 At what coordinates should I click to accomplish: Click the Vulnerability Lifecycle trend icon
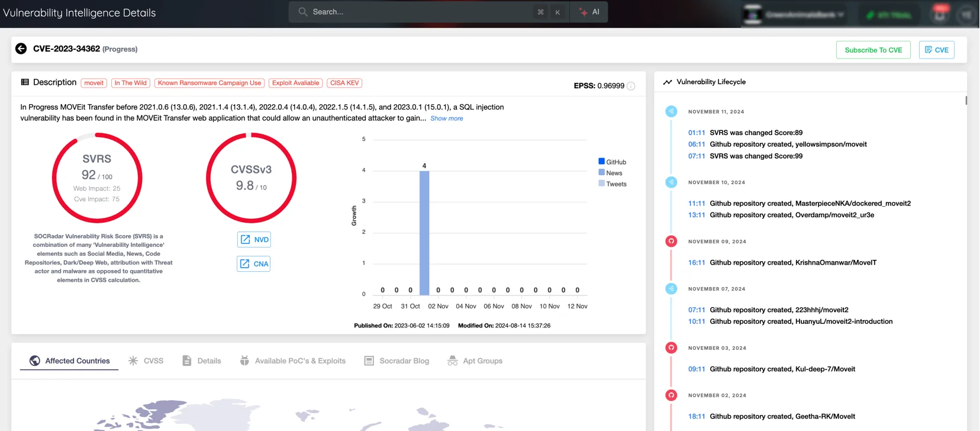(x=668, y=82)
